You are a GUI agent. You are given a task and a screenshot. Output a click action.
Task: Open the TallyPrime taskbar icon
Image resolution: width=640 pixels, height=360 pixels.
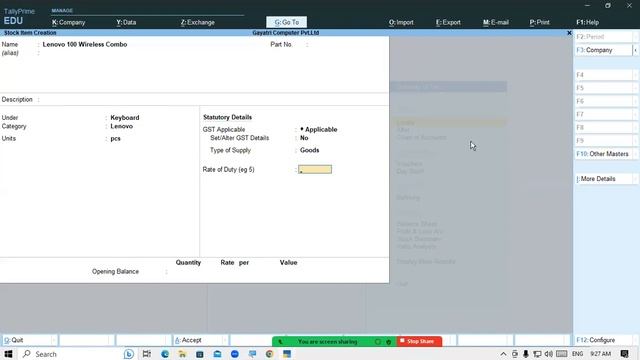click(x=287, y=354)
